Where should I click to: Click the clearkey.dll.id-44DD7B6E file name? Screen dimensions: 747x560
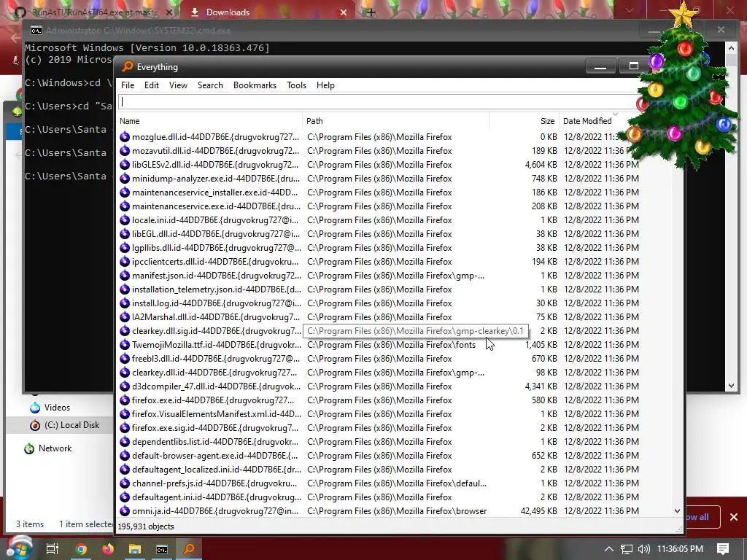pyautogui.click(x=214, y=373)
